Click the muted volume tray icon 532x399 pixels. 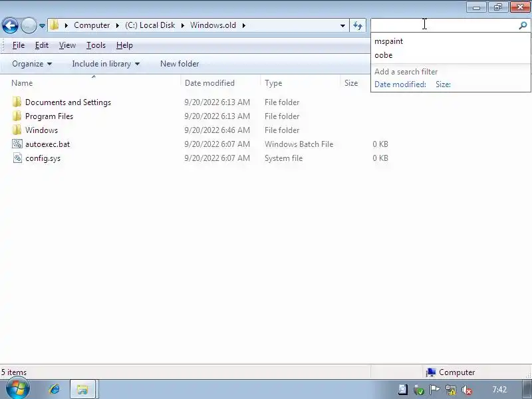pyautogui.click(x=467, y=390)
